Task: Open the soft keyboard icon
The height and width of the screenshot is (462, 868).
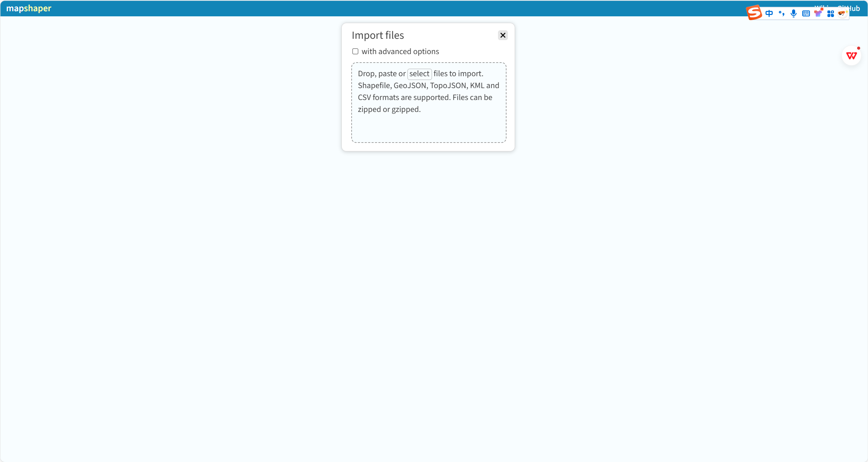Action: [x=806, y=14]
